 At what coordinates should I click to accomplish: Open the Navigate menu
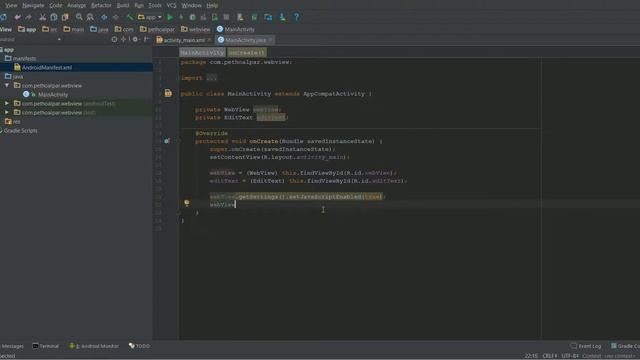tap(33, 5)
